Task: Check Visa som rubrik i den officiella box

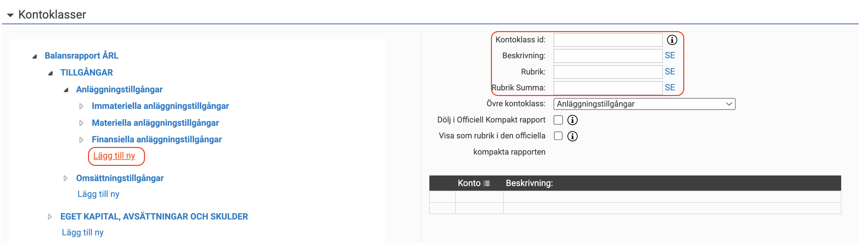Action: 558,136
